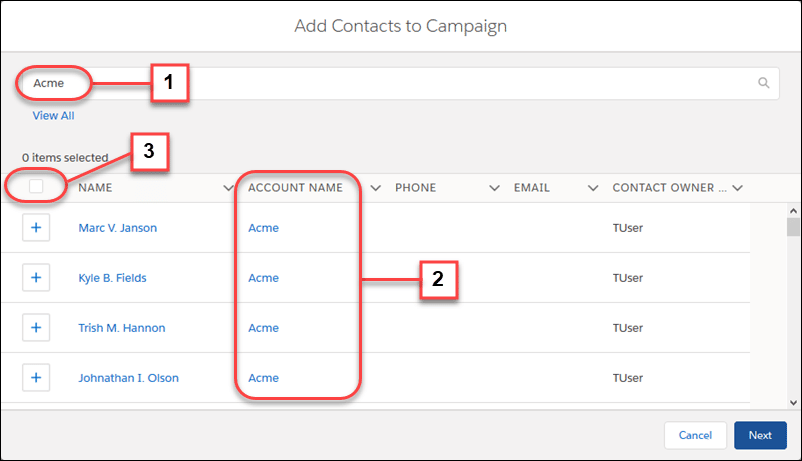This screenshot has height=461, width=802.
Task: Focus the contact search field containing Acme
Action: coord(399,83)
